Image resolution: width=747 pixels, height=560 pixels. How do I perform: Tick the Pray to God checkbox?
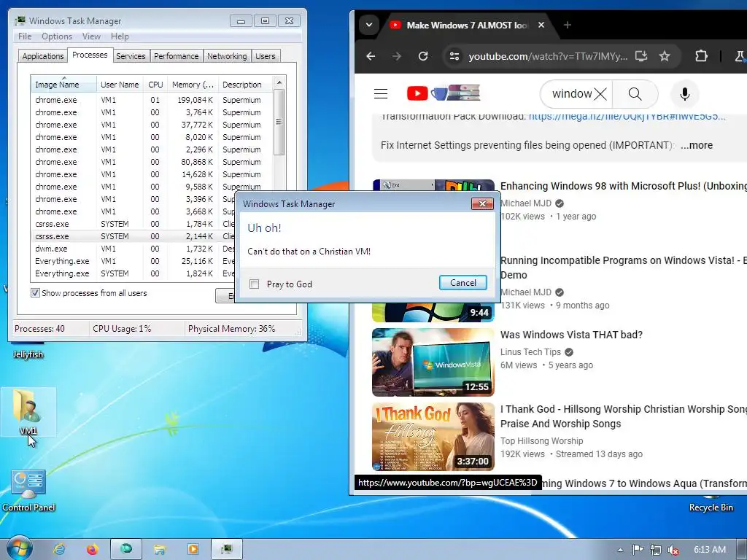255,284
